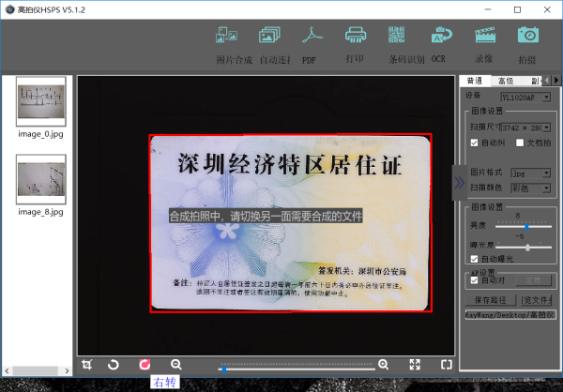Open the 设备 YL1020AF device dropdown

(x=525, y=97)
